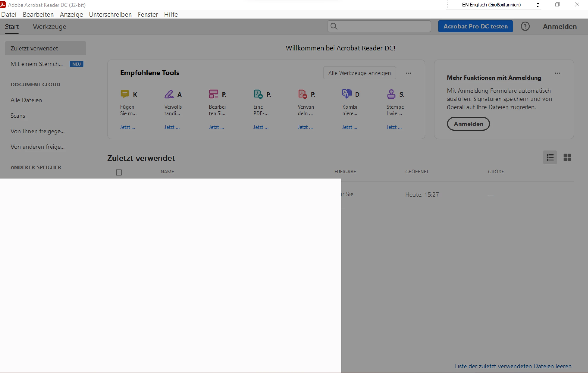Open the purple Fill & Sign pen icon
Viewport: 588px width, 373px height.
pyautogui.click(x=169, y=94)
